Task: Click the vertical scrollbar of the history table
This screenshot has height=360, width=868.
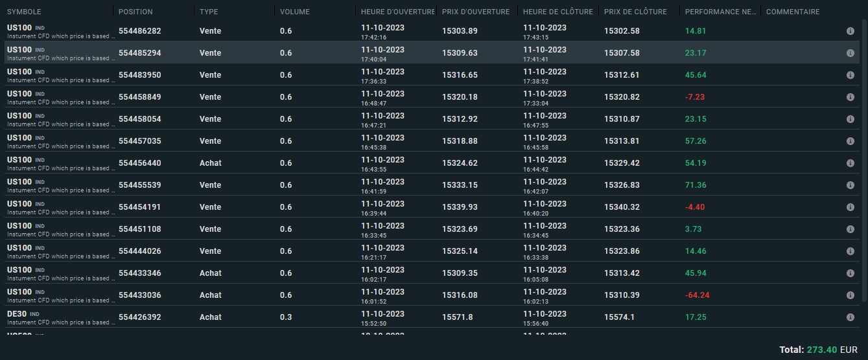Action: (x=863, y=162)
